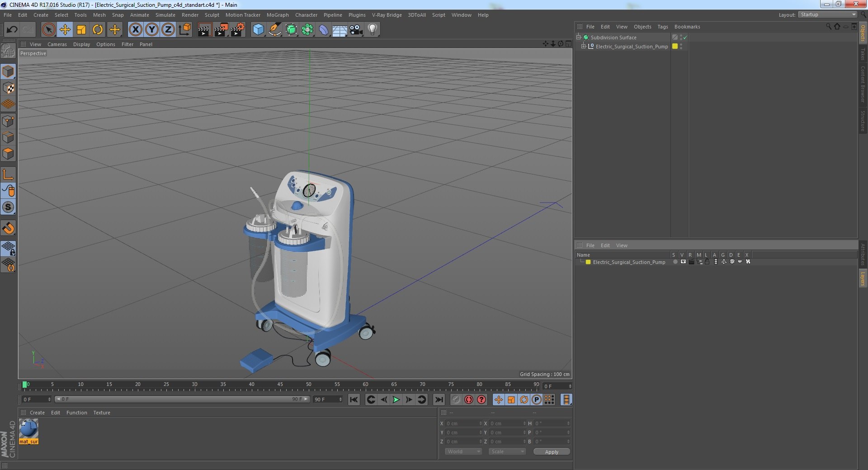Open the Scale mode dropdown
This screenshot has height=470, width=868.
tap(507, 451)
